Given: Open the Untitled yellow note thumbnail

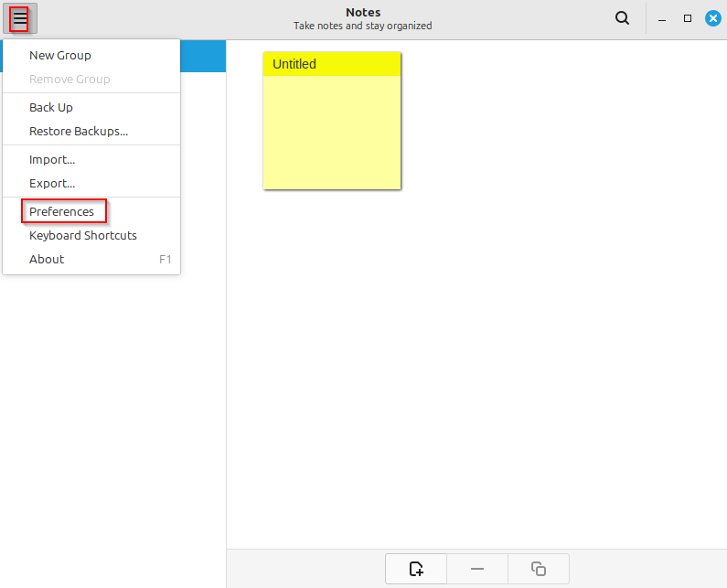Looking at the screenshot, I should pos(332,121).
